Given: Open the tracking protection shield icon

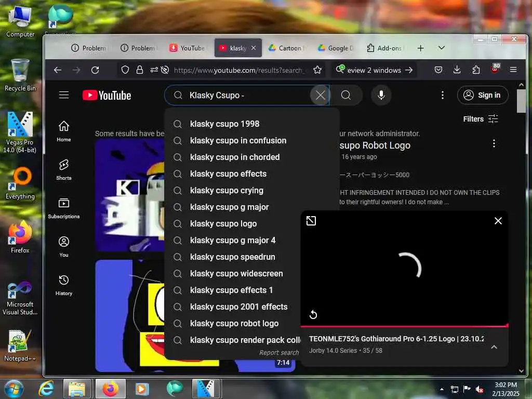Looking at the screenshot, I should tap(125, 70).
